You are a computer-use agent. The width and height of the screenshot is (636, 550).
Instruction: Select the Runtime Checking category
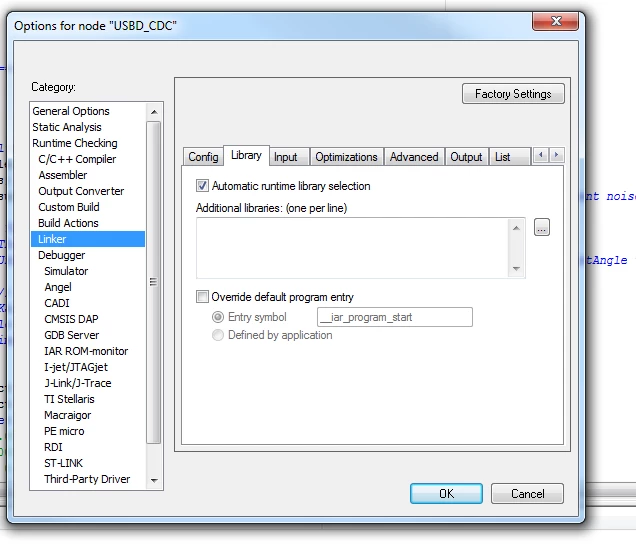[x=88, y=143]
